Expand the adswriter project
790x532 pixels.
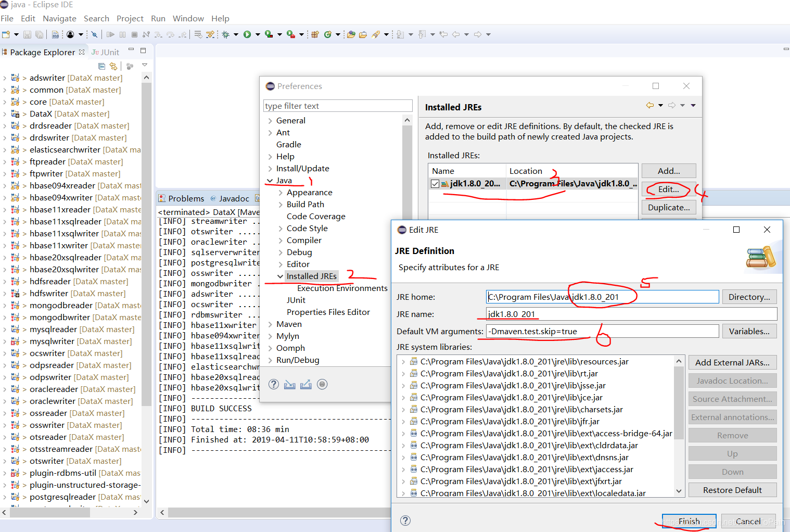5,78
